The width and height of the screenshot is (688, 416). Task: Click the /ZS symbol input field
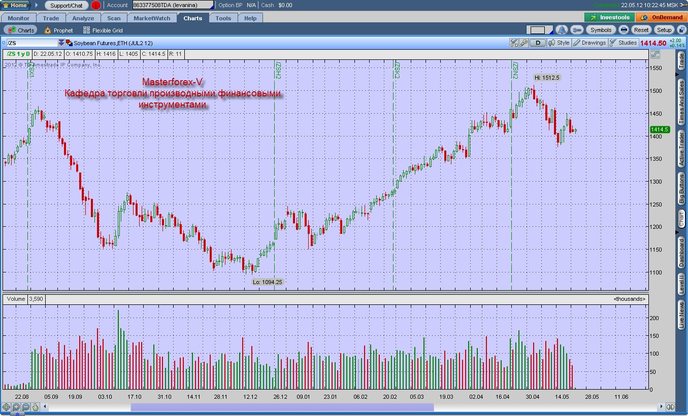(32, 43)
